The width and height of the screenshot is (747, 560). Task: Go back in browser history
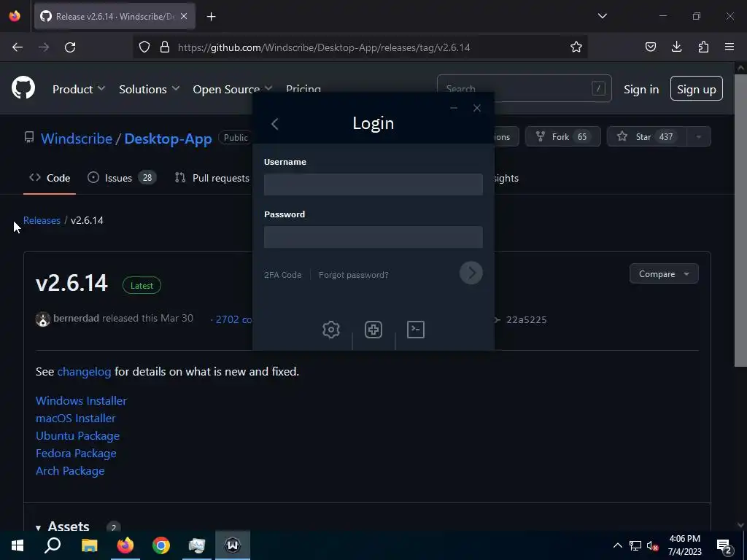[x=18, y=47]
